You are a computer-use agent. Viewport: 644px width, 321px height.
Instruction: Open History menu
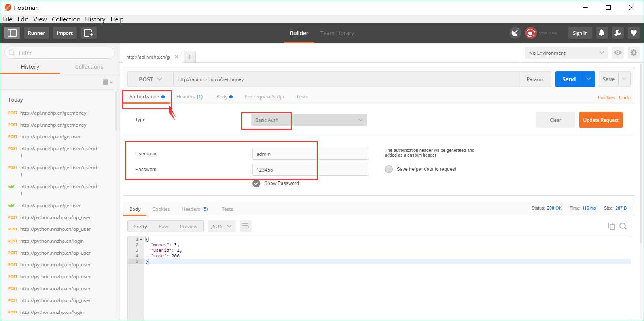tap(95, 19)
